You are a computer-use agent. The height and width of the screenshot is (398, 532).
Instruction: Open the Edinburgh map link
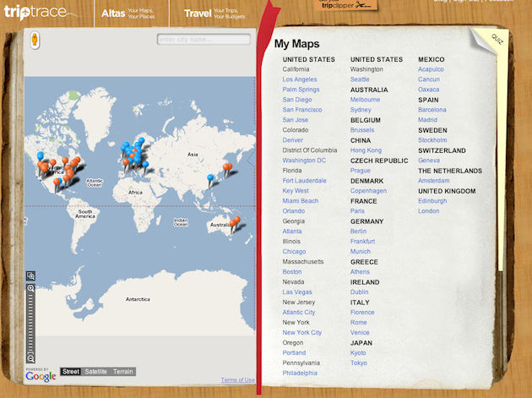coord(432,201)
